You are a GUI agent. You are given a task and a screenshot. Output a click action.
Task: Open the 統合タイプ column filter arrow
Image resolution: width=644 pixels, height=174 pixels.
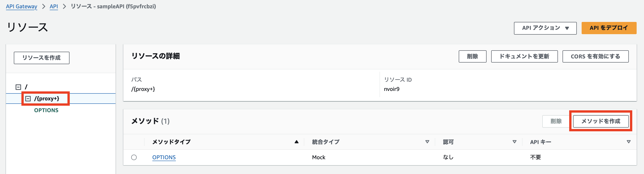click(x=427, y=141)
